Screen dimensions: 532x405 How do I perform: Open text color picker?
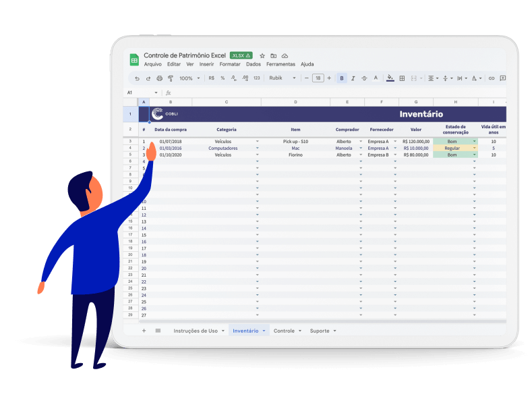click(376, 78)
